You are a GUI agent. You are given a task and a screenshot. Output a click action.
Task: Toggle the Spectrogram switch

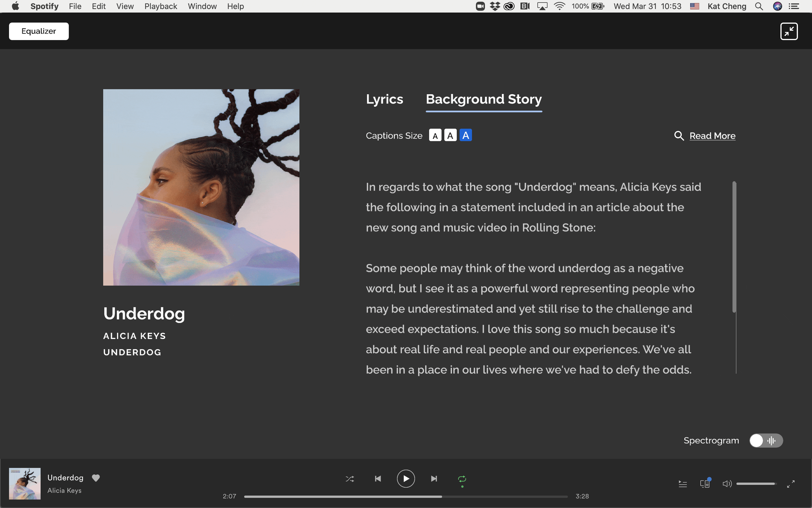pos(766,441)
